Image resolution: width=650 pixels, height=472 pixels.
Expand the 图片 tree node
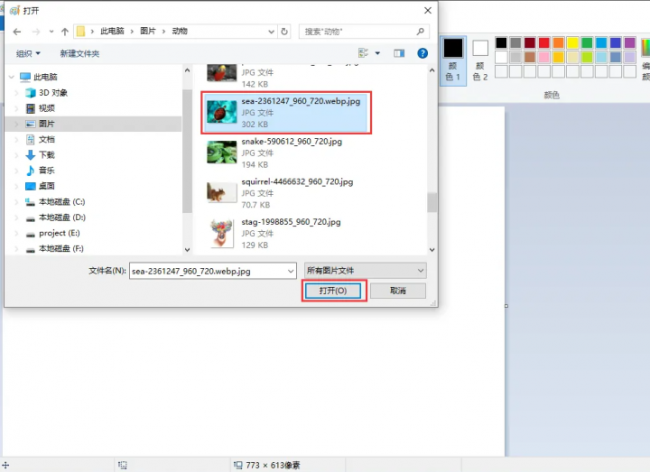point(17,124)
